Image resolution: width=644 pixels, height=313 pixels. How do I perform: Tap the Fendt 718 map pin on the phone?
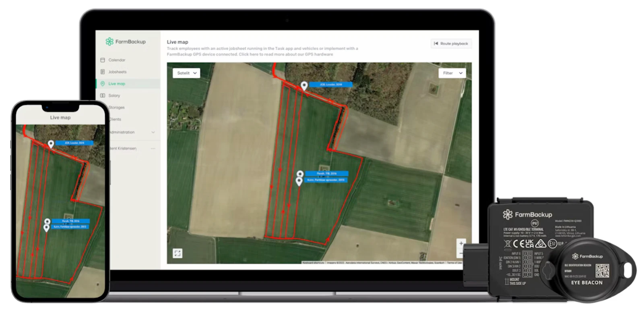tap(47, 222)
